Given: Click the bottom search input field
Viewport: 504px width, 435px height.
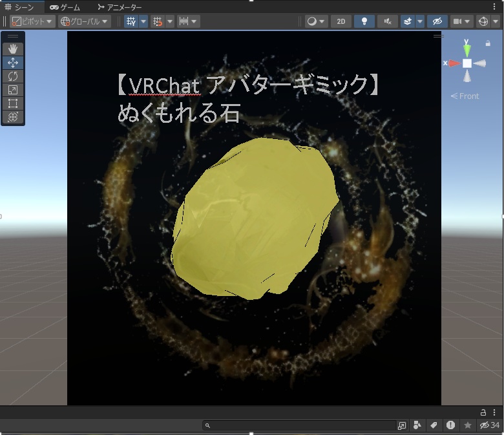Looking at the screenshot, I should [x=299, y=425].
